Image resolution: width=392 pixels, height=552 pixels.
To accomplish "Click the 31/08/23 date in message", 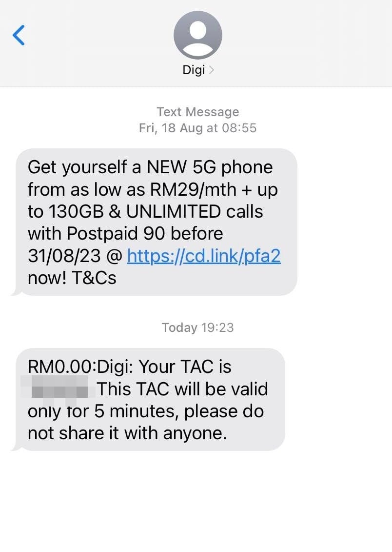I will click(64, 256).
